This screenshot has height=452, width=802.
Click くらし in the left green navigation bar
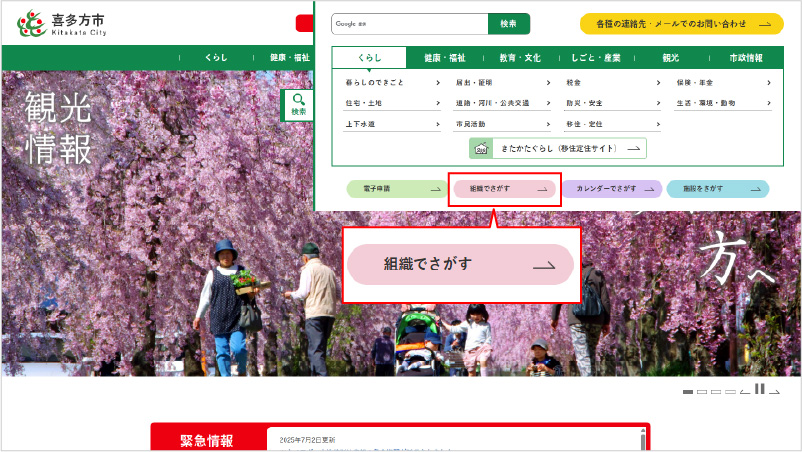pos(216,58)
